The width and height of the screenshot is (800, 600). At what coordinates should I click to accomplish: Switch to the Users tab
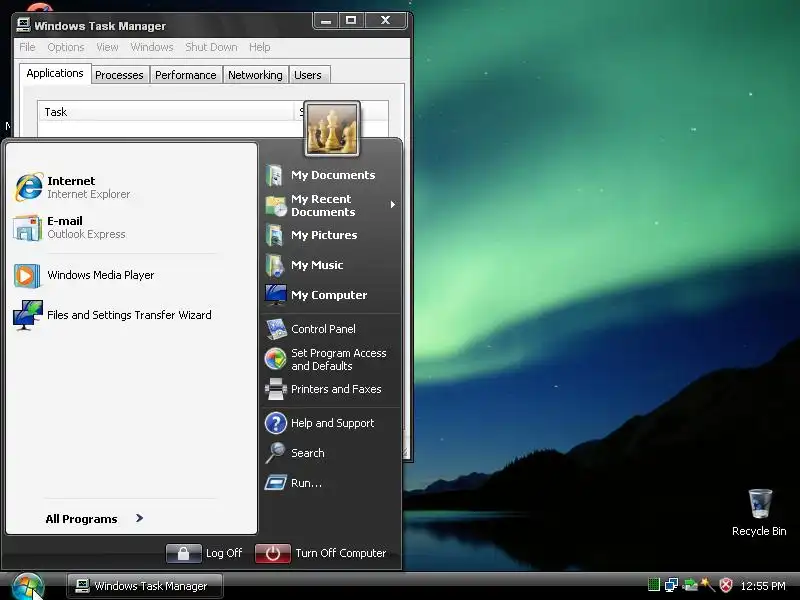308,75
